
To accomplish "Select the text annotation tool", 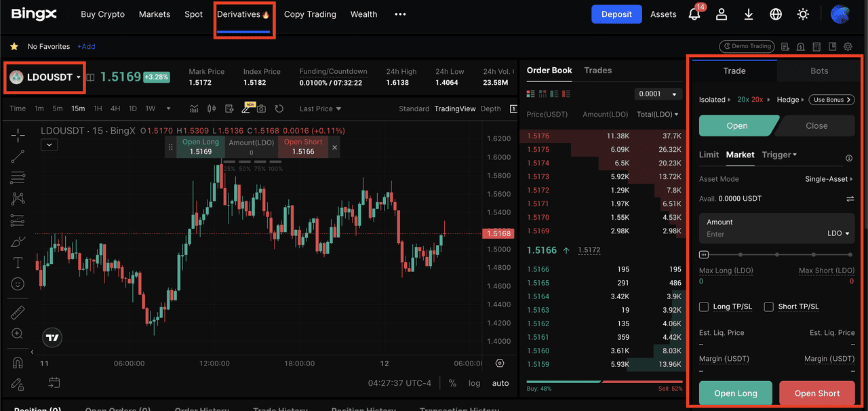I will coord(18,262).
